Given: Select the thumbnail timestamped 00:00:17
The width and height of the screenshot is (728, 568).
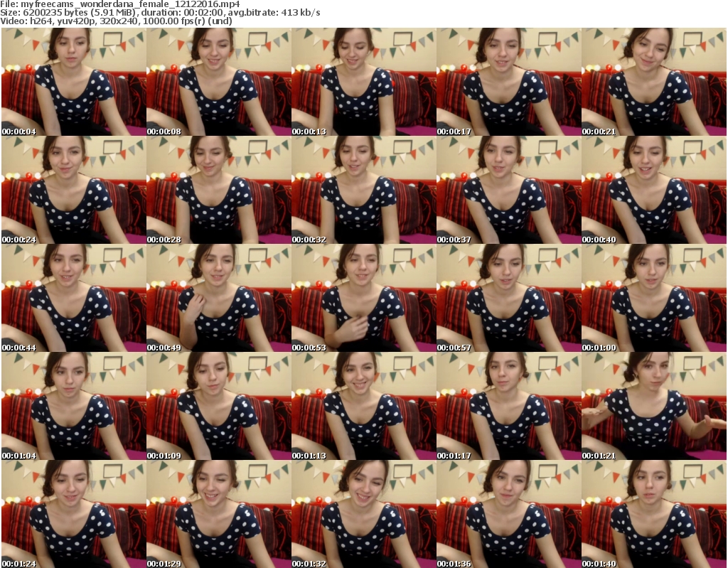Looking at the screenshot, I should (509, 82).
